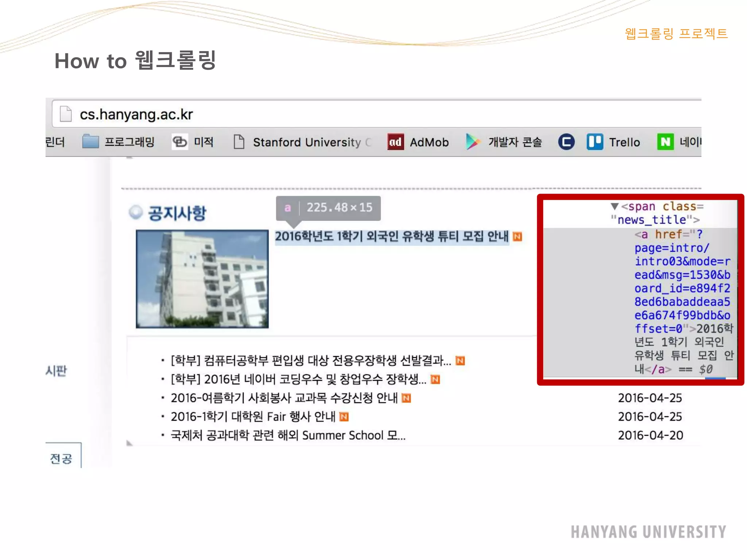Click the N badge after 전용우장학생 선발결과

[x=460, y=361]
